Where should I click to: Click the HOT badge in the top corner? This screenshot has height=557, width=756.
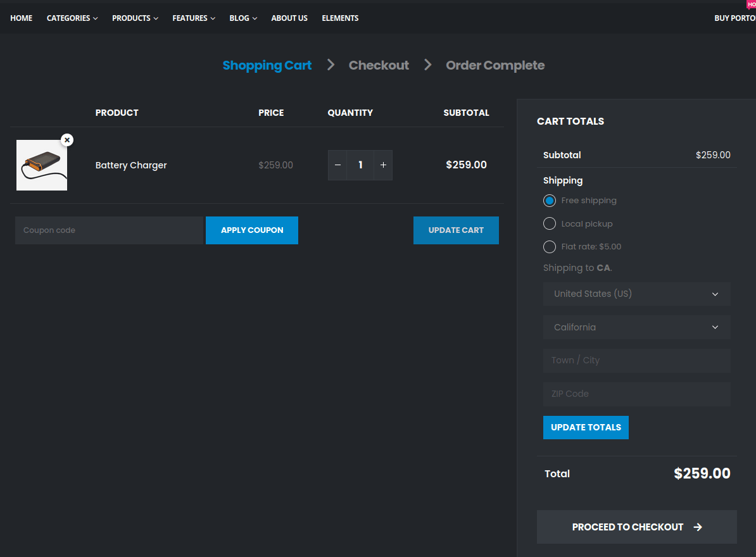(750, 4)
